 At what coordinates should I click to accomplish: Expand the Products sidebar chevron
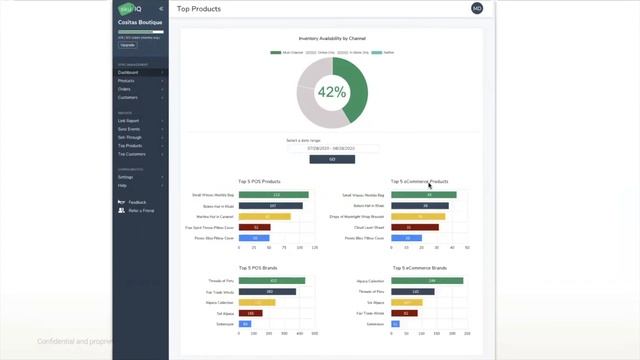(x=162, y=81)
